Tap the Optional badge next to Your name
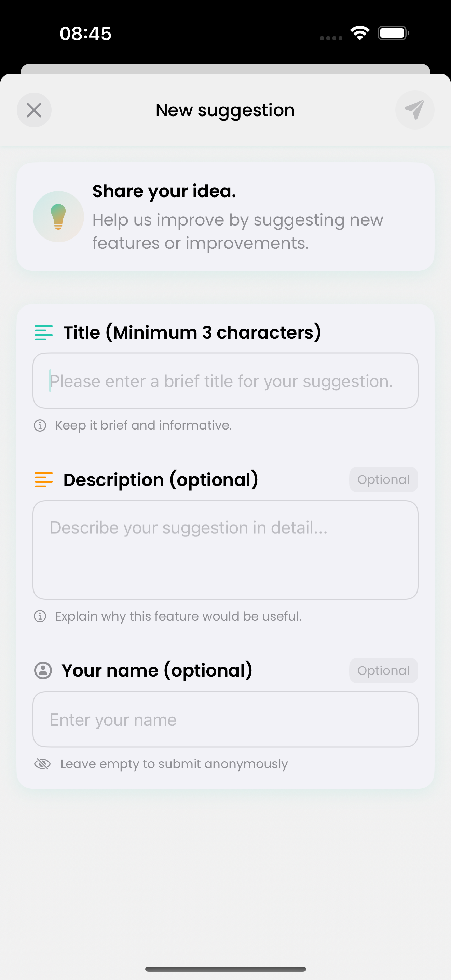 tap(383, 670)
